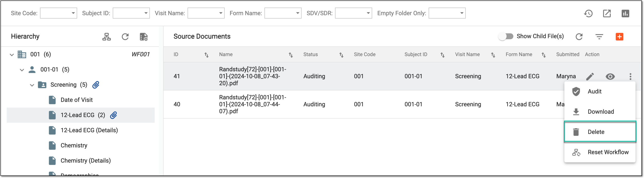
Task: Click the Site Code column header
Action: point(365,54)
